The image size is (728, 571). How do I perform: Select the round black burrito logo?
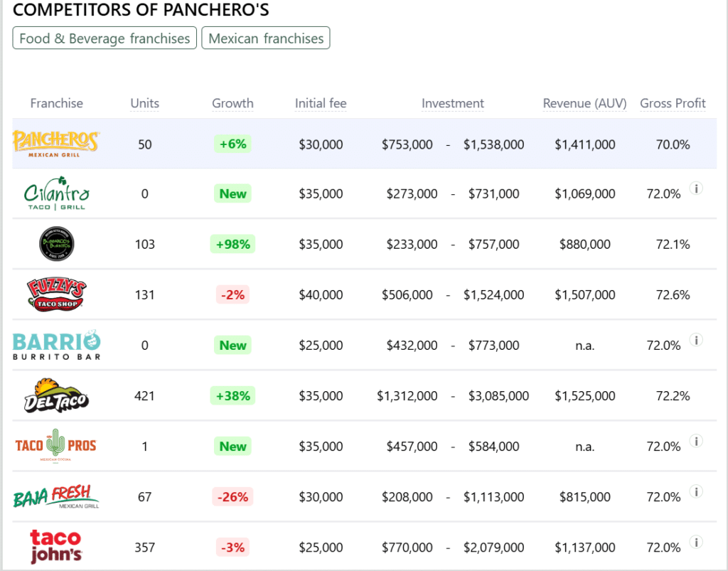coord(57,244)
